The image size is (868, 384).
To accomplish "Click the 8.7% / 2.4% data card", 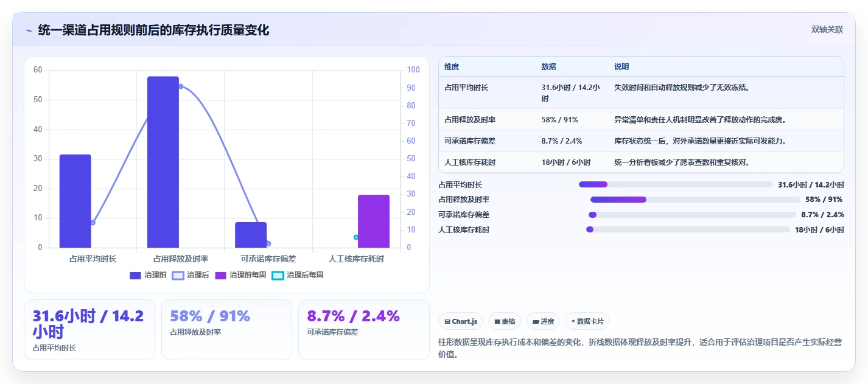I will (364, 330).
